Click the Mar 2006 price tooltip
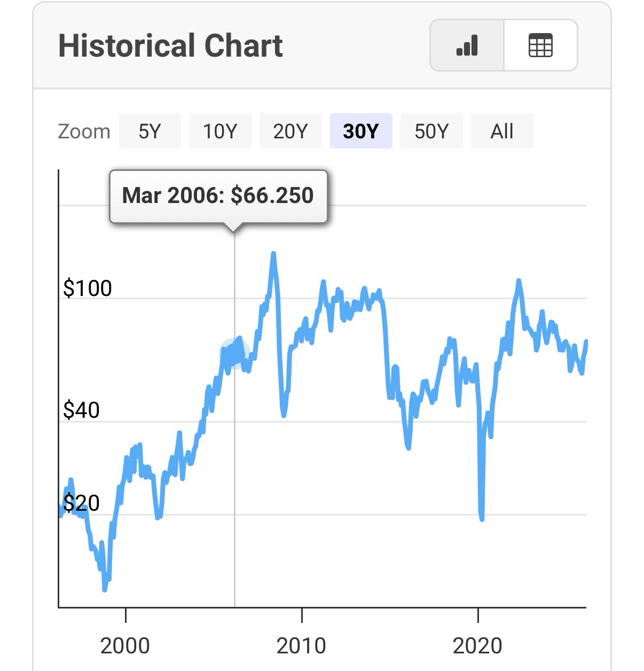644x671 pixels. click(x=218, y=196)
